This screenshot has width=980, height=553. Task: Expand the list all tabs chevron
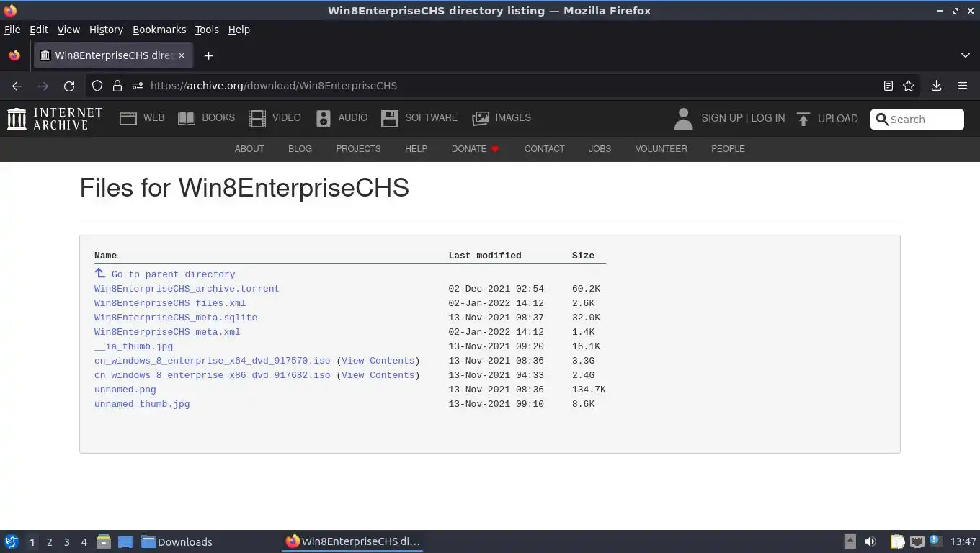click(x=966, y=55)
